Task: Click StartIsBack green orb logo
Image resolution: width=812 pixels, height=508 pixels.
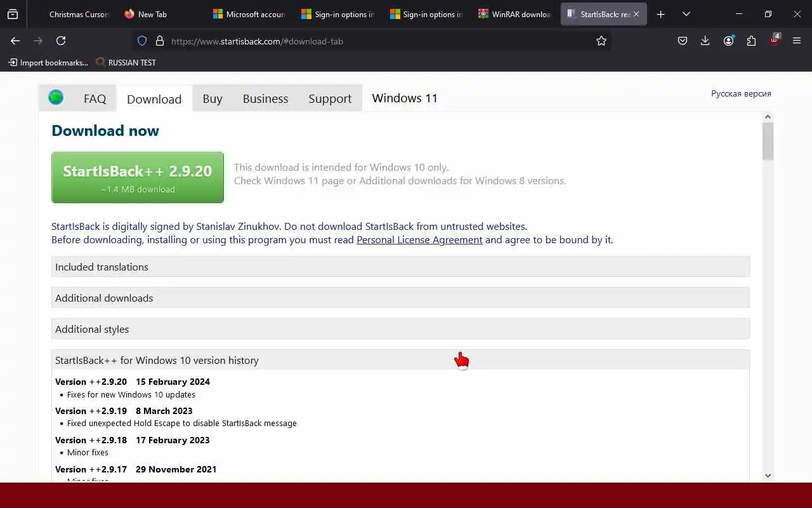Action: (x=56, y=97)
